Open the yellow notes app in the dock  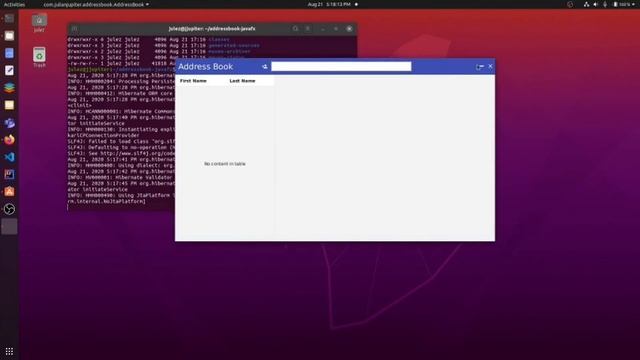point(9,105)
